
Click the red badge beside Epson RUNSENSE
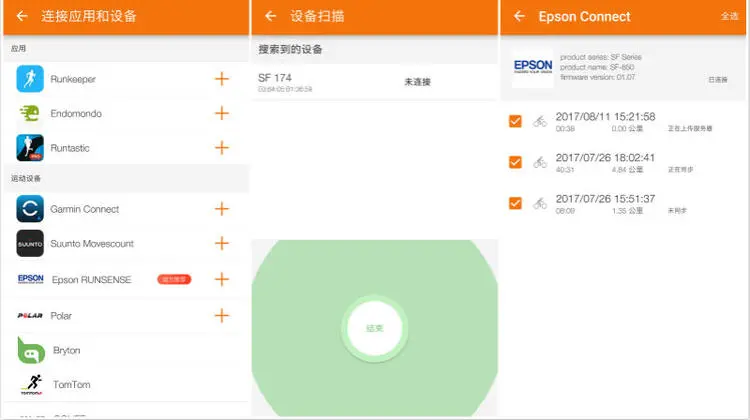174,279
